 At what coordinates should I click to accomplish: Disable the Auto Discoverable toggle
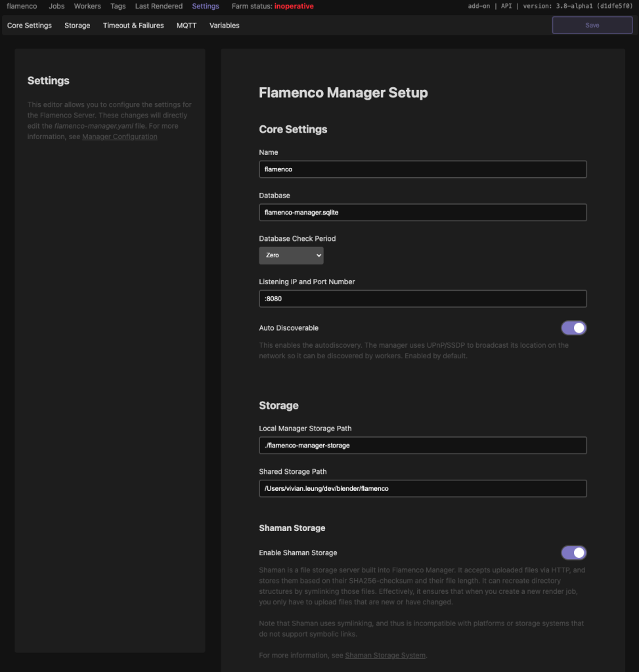tap(573, 328)
